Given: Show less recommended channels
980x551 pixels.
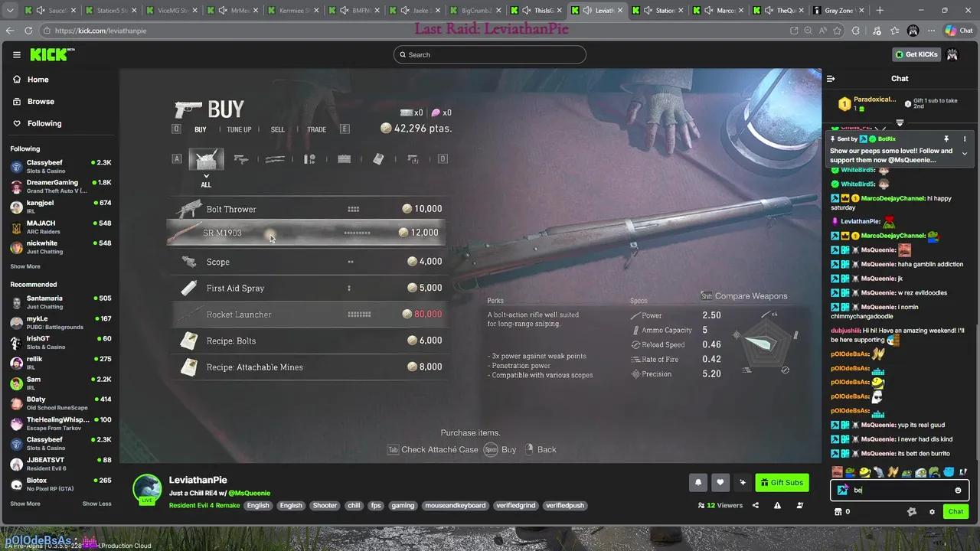Looking at the screenshot, I should click(96, 504).
